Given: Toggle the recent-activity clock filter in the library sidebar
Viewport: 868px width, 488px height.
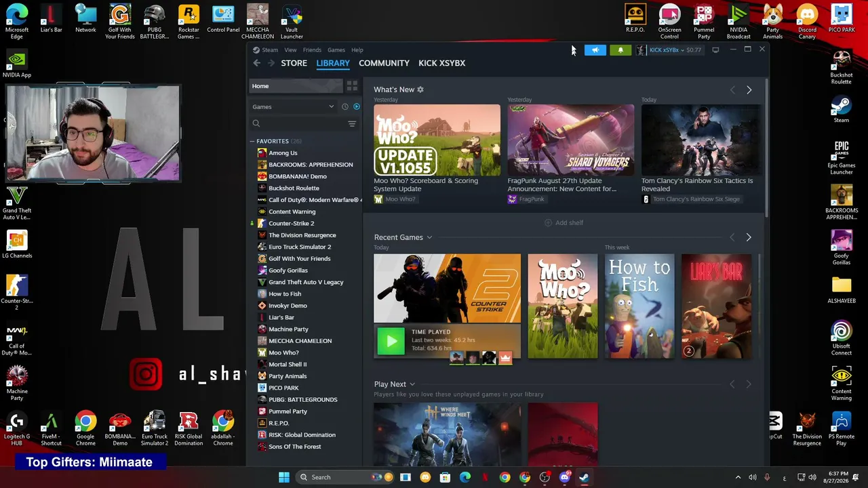Looking at the screenshot, I should click(x=345, y=106).
